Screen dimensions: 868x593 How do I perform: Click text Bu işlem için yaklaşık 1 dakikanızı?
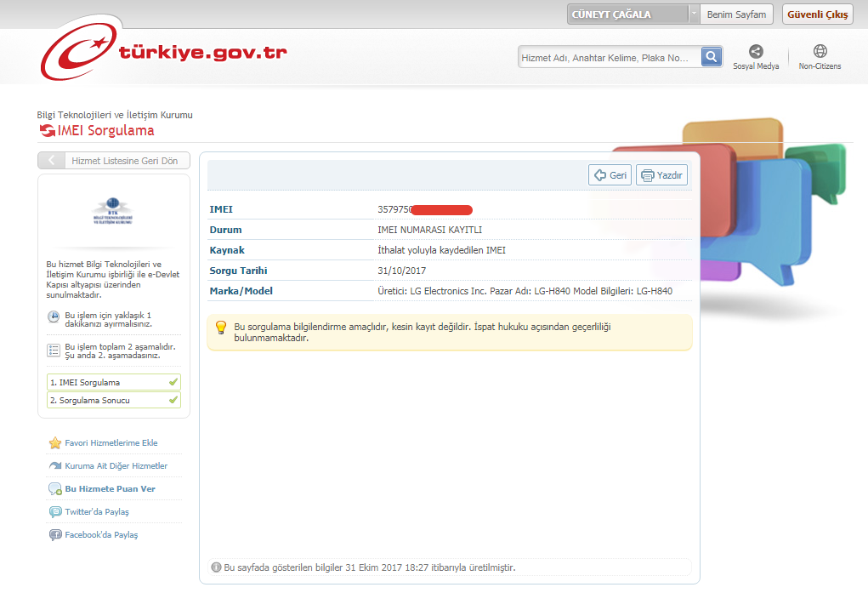pos(109,319)
